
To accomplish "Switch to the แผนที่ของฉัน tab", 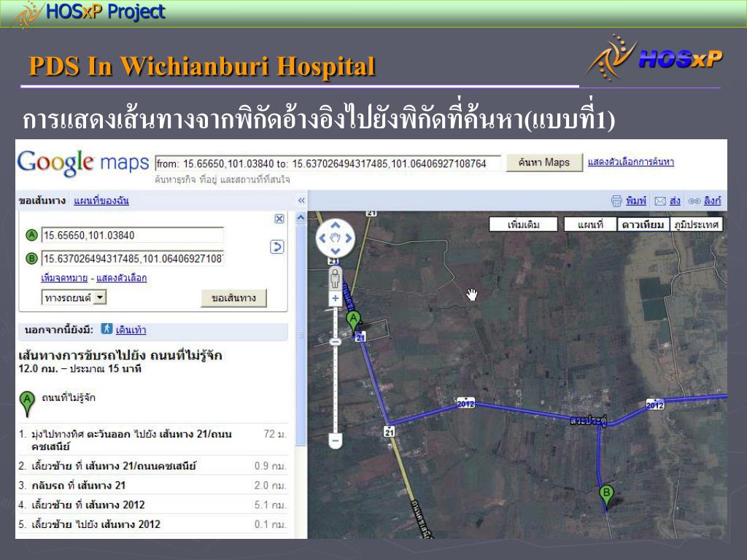I will (101, 201).
